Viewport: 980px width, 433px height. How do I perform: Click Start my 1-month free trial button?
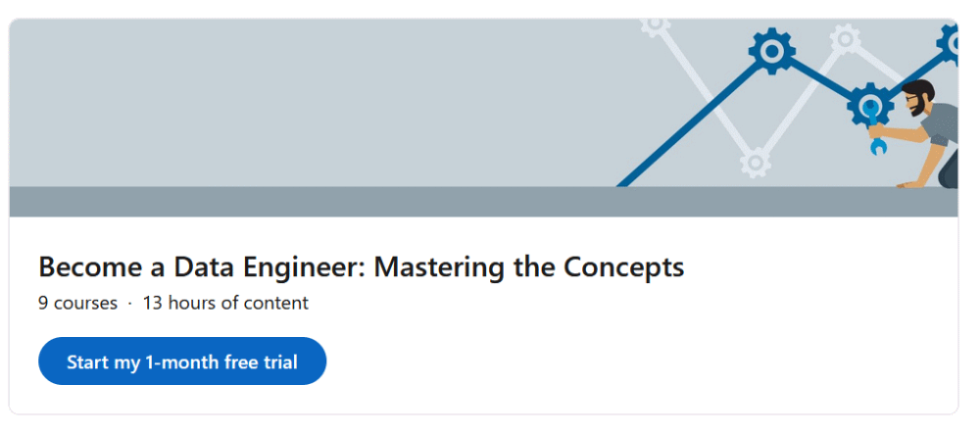182,361
